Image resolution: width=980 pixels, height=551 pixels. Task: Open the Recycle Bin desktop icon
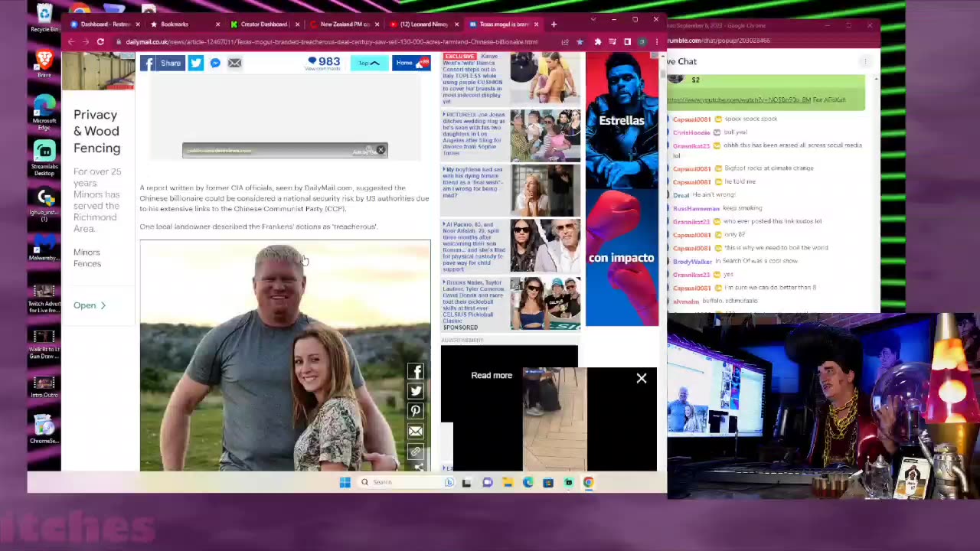click(x=44, y=18)
